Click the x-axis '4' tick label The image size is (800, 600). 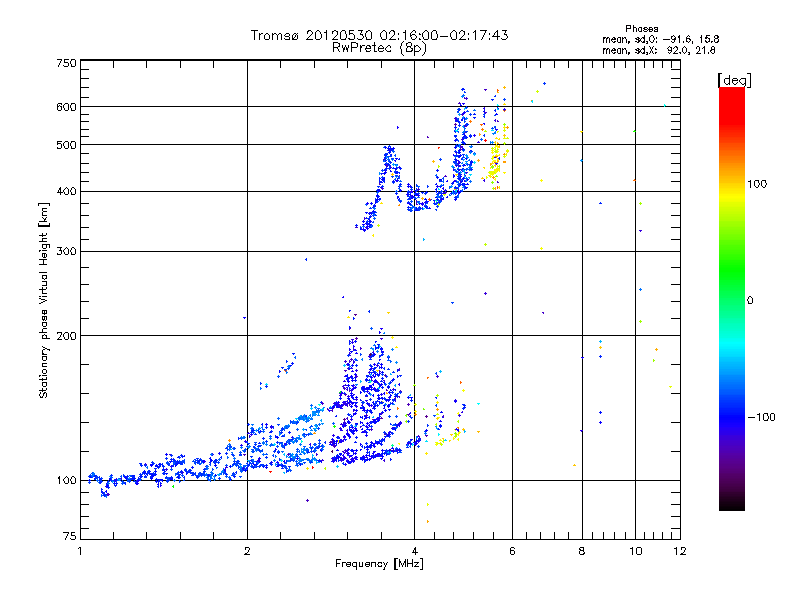click(x=414, y=551)
